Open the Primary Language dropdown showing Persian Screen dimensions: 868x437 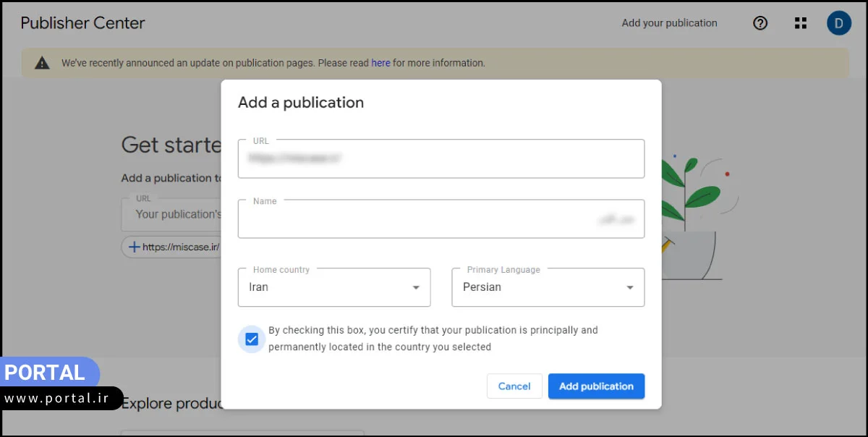pos(548,287)
